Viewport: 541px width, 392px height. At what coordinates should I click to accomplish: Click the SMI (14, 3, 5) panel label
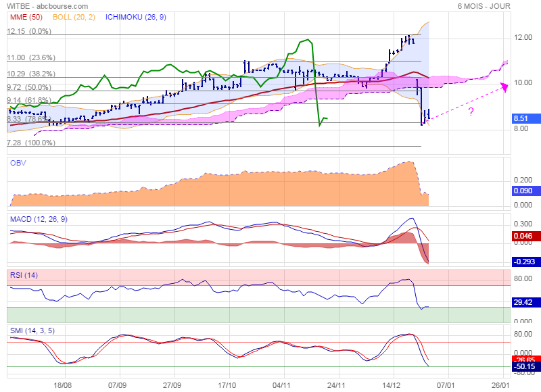32,330
